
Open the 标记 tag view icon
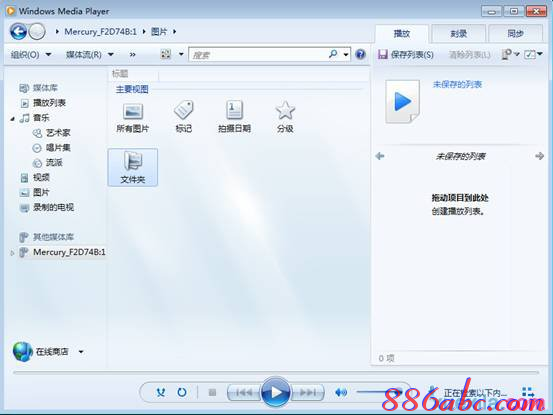pos(184,117)
